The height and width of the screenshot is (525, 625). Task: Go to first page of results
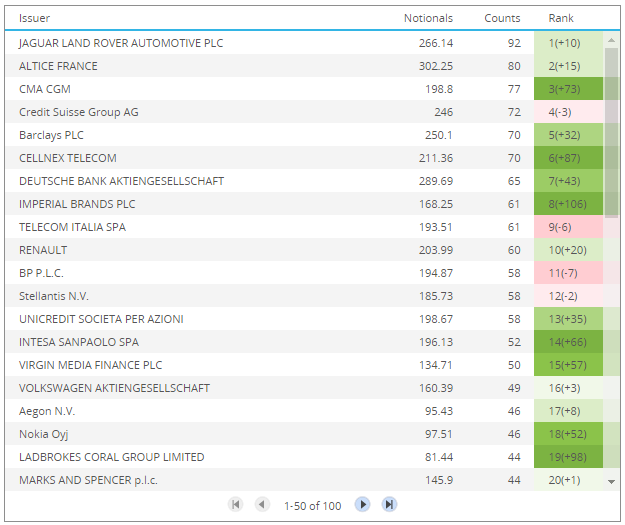[x=235, y=505]
